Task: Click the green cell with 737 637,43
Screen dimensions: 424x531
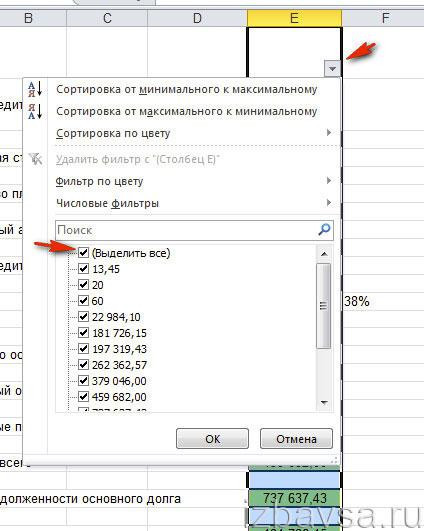Action: (x=294, y=498)
